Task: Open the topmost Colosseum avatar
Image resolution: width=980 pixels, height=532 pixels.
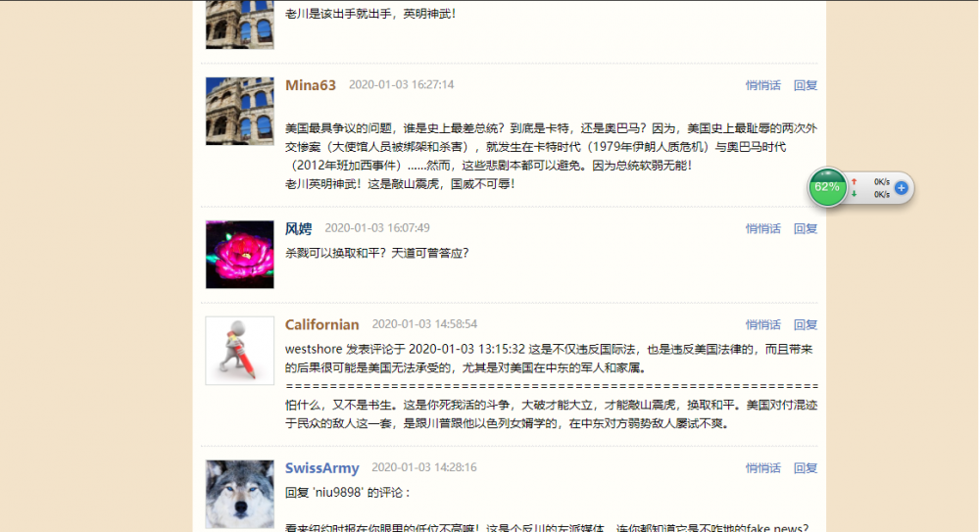Action: [x=240, y=24]
